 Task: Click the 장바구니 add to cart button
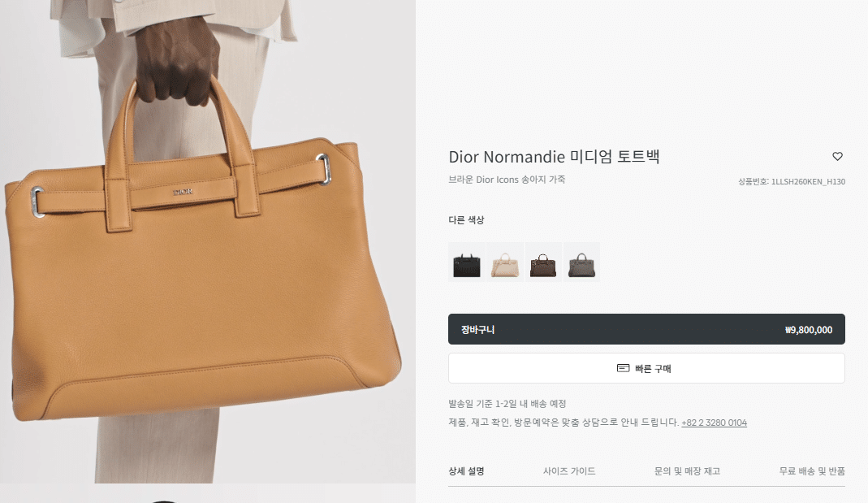(x=646, y=329)
